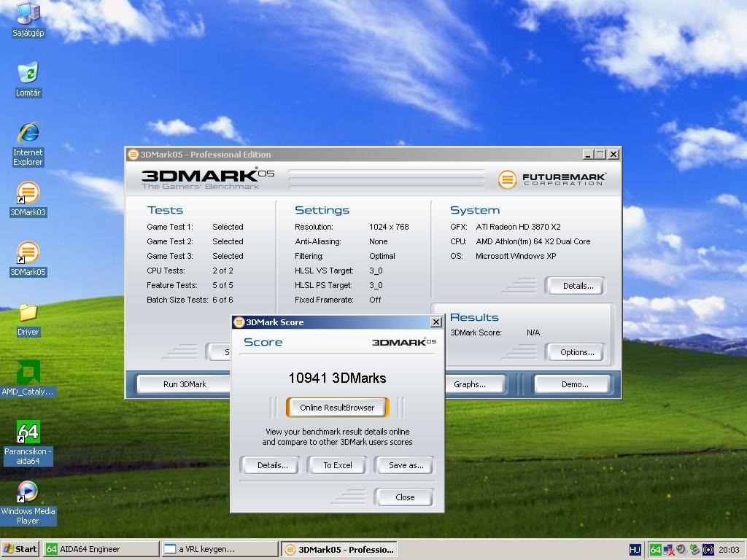Select the Driver folder on desktop
This screenshot has width=747, height=560.
tap(28, 320)
